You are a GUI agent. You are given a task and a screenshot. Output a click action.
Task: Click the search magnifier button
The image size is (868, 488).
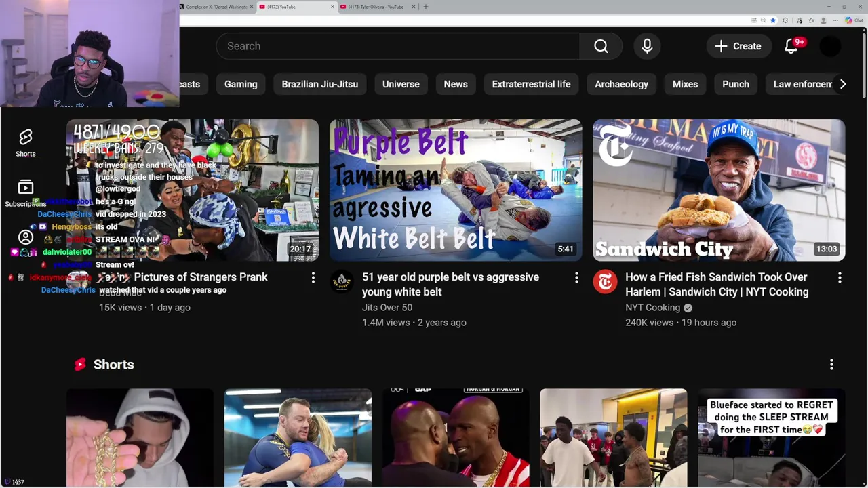[601, 46]
